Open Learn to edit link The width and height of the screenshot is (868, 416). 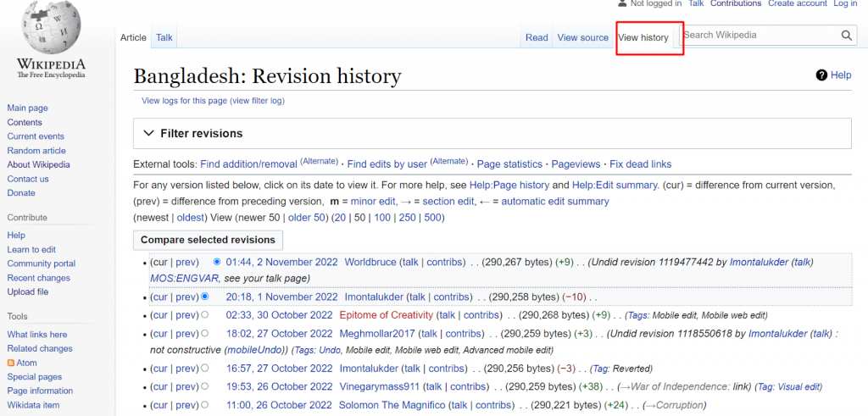(31, 249)
